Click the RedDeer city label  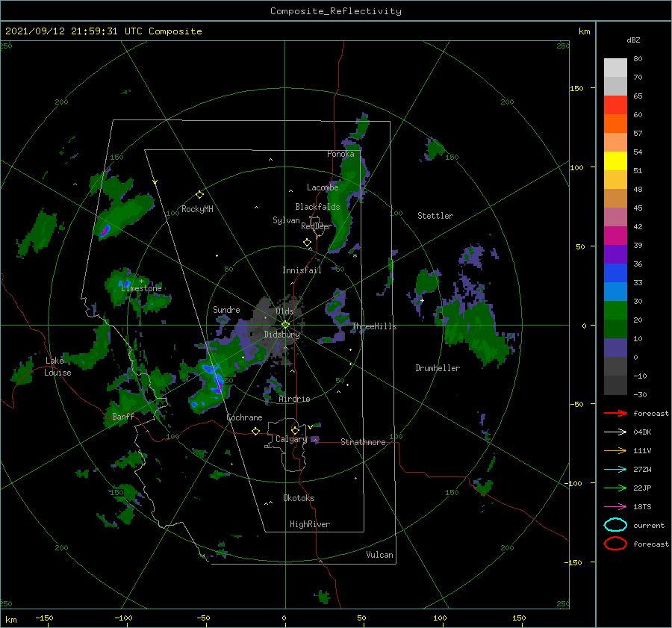pyautogui.click(x=317, y=226)
